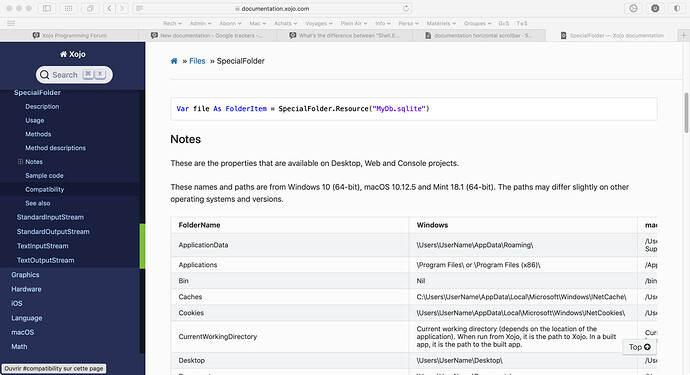The image size is (690, 375).
Task: Go to Sample code section in sidebar
Action: pos(44,175)
